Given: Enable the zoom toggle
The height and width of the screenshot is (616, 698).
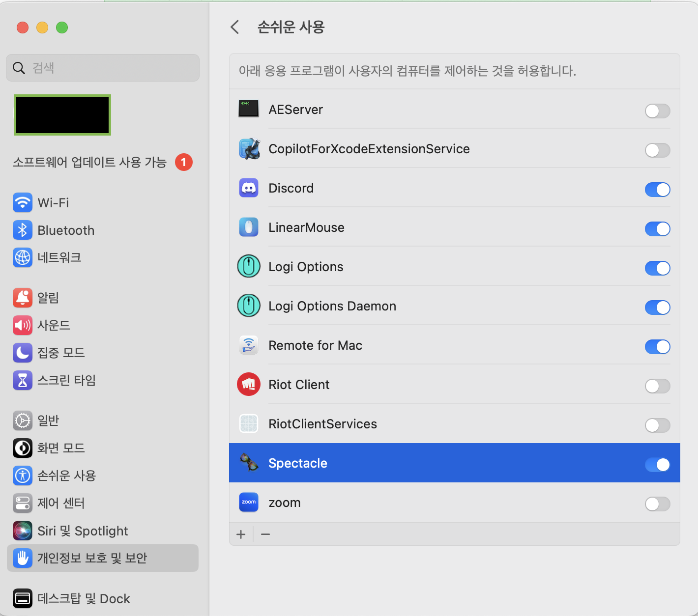Looking at the screenshot, I should pos(657,504).
